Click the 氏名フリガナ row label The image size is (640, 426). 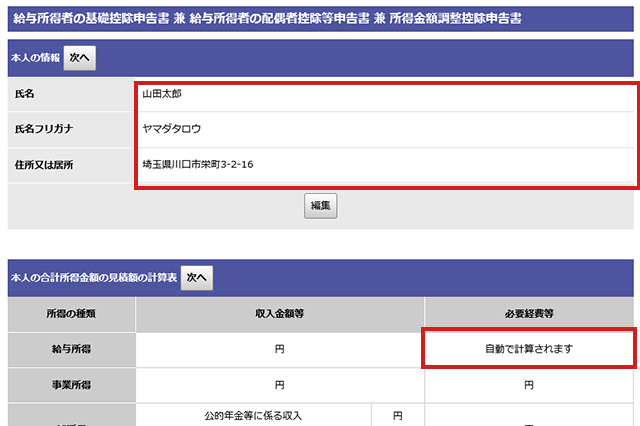[x=44, y=129]
